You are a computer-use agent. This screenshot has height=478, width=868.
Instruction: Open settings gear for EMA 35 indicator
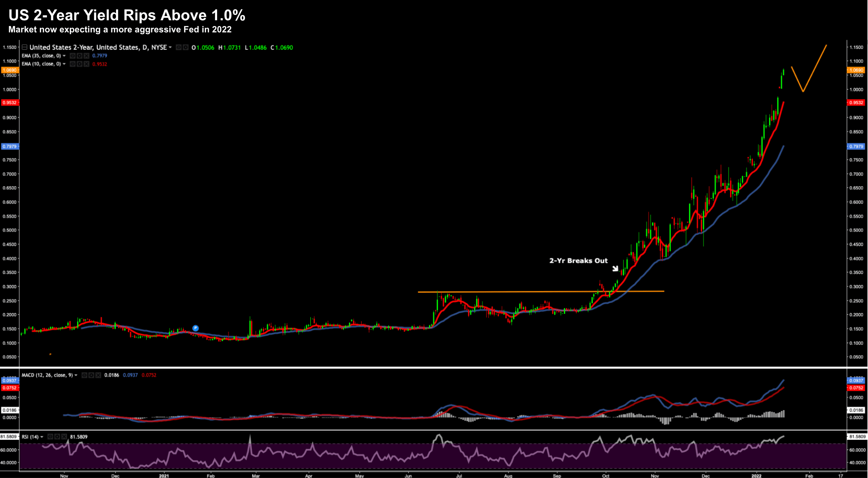pyautogui.click(x=79, y=56)
